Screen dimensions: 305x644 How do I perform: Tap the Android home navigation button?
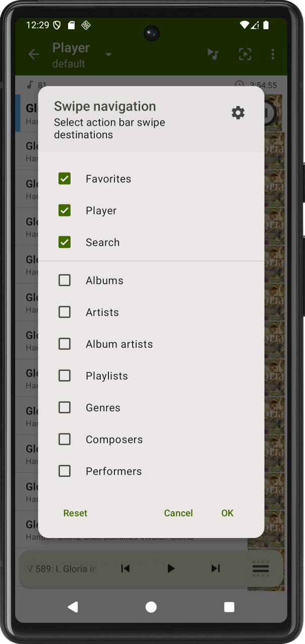151,607
